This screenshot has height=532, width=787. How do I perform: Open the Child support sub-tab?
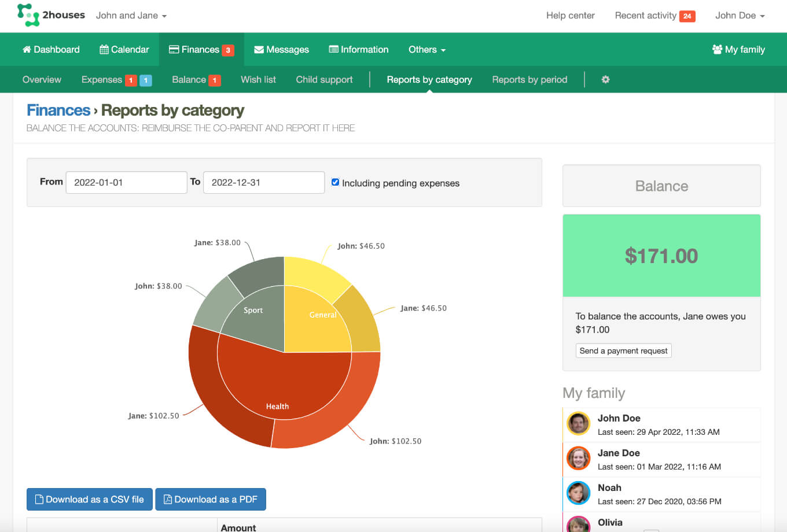(324, 80)
